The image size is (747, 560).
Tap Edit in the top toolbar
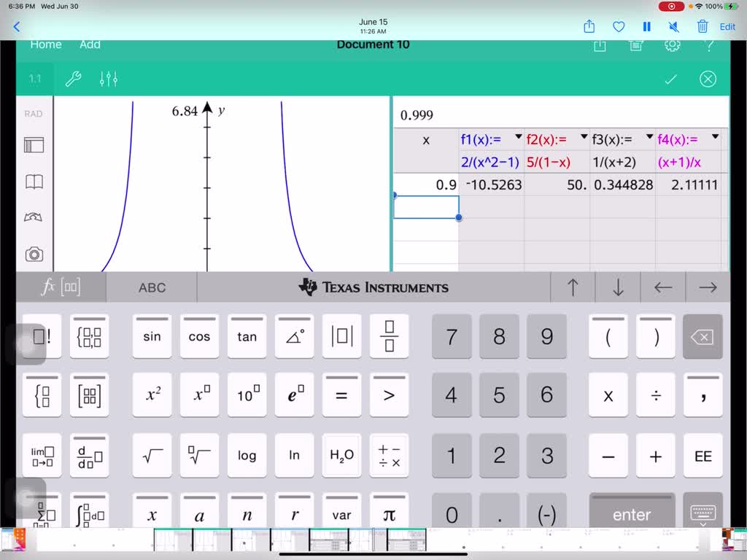click(727, 26)
